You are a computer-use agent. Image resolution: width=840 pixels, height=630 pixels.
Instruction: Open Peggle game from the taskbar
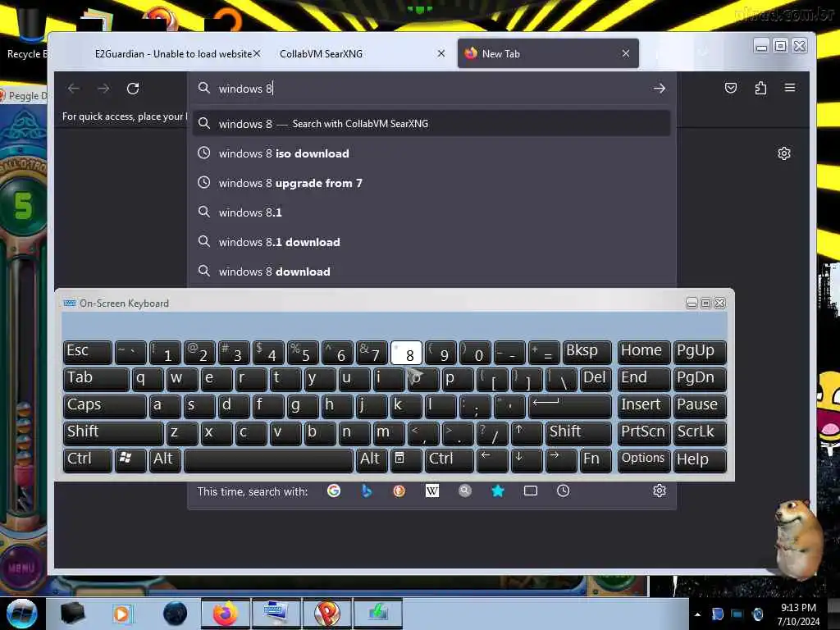click(x=326, y=614)
